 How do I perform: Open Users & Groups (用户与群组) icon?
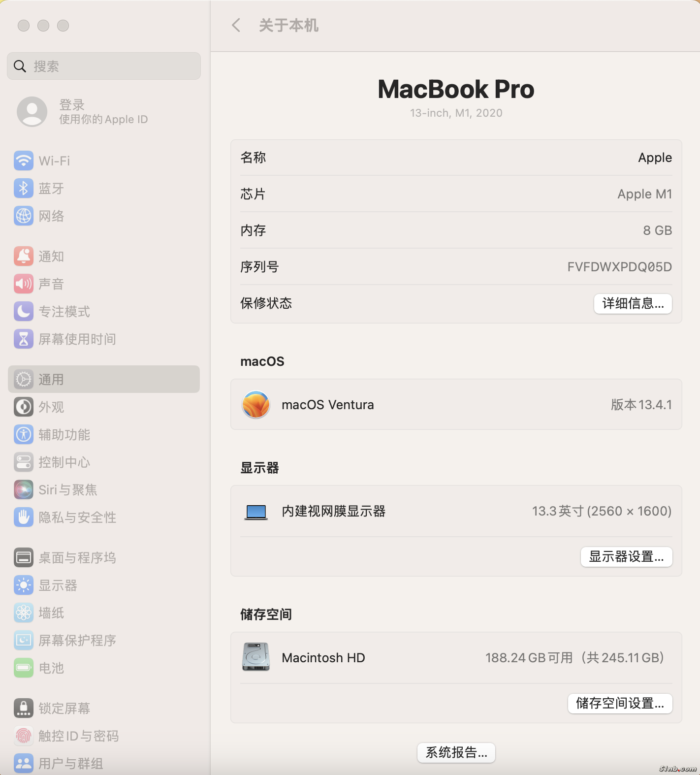click(x=24, y=763)
